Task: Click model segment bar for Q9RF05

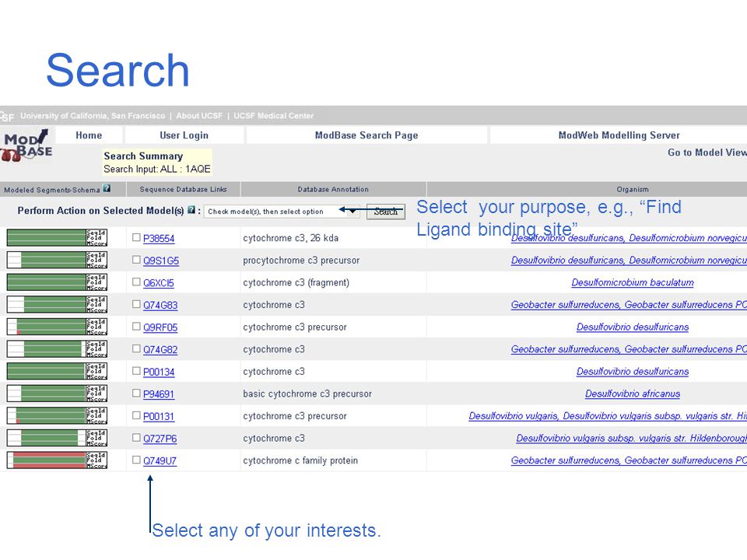Action: (x=57, y=327)
